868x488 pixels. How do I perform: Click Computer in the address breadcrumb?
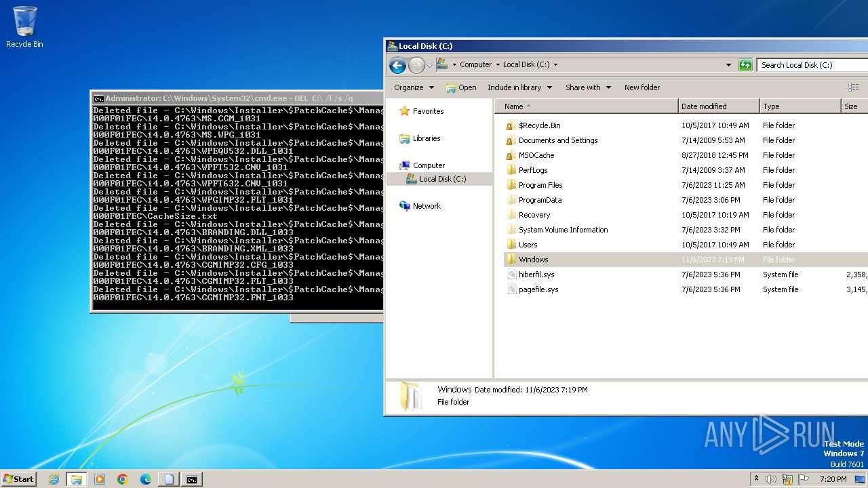(x=475, y=65)
